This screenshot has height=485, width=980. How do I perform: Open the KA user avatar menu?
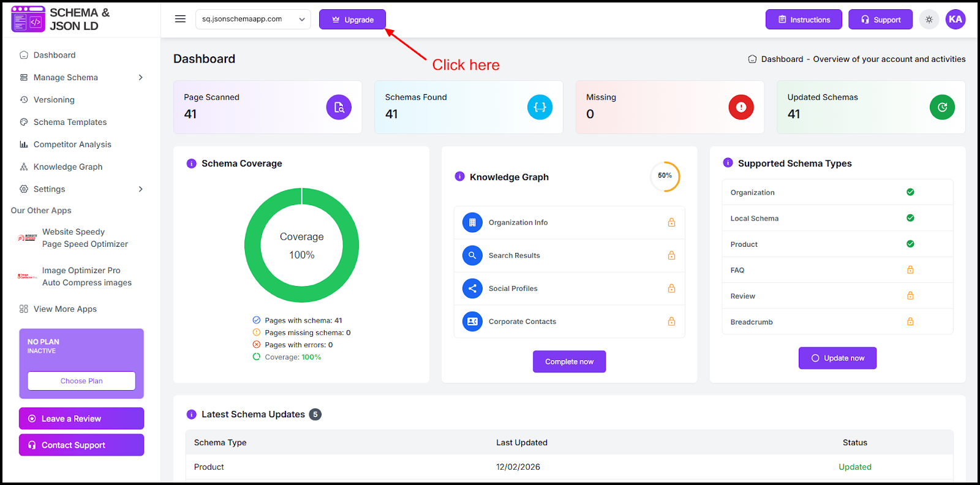pyautogui.click(x=955, y=19)
